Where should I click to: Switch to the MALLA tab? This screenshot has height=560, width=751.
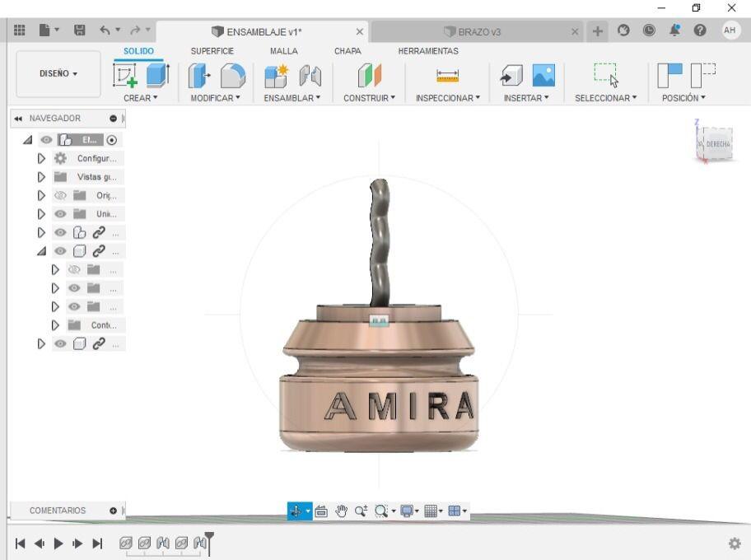(x=283, y=51)
